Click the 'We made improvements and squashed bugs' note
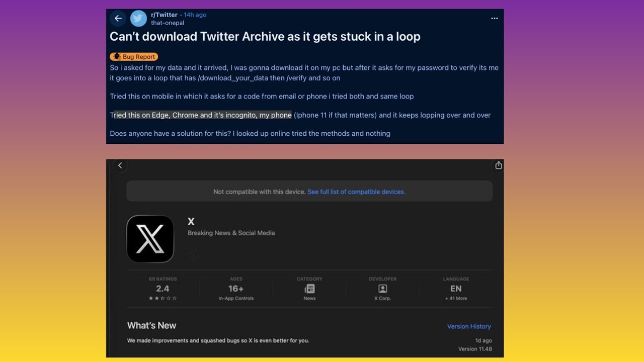Screen dimensions: 644x362 218,340
